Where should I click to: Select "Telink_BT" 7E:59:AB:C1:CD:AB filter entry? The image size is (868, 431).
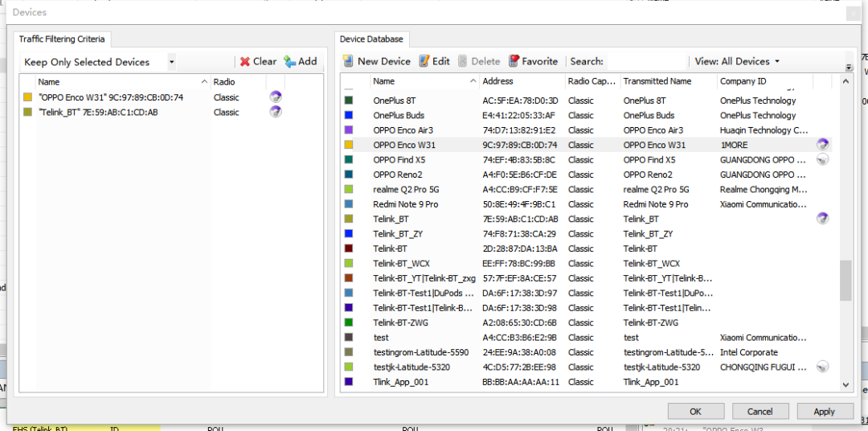99,113
